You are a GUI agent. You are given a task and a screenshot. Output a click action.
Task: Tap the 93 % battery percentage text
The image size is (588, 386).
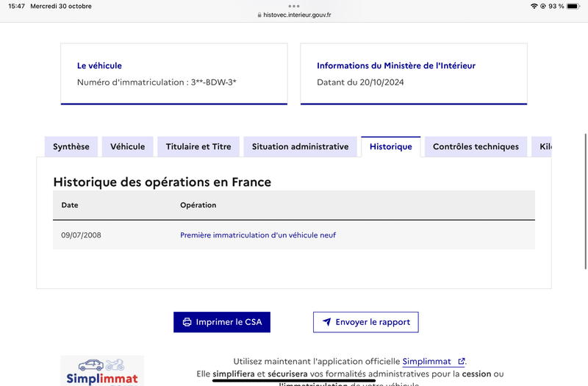pos(556,6)
